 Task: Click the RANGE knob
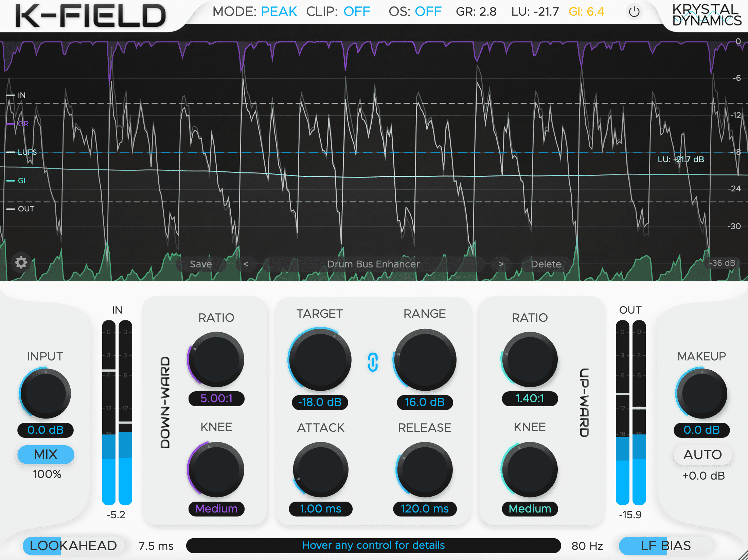[425, 359]
